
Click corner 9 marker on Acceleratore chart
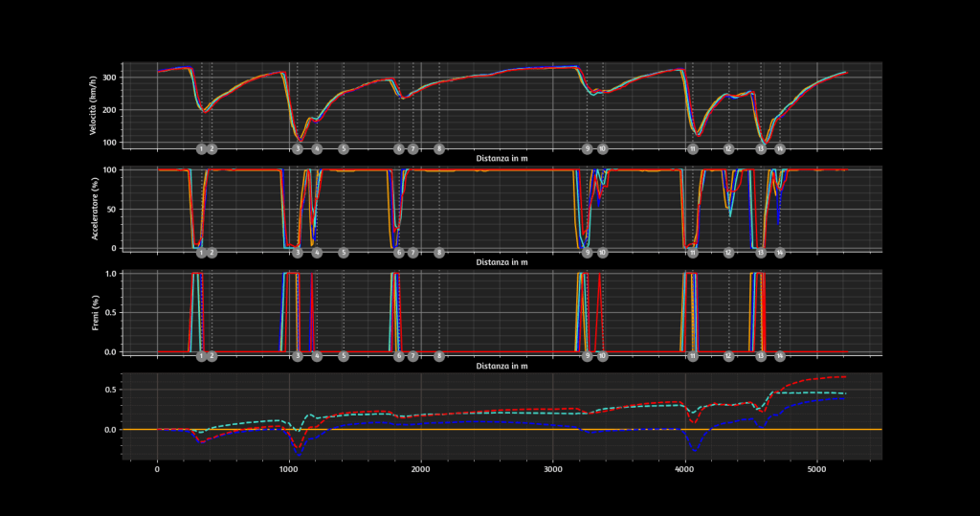[x=588, y=253]
